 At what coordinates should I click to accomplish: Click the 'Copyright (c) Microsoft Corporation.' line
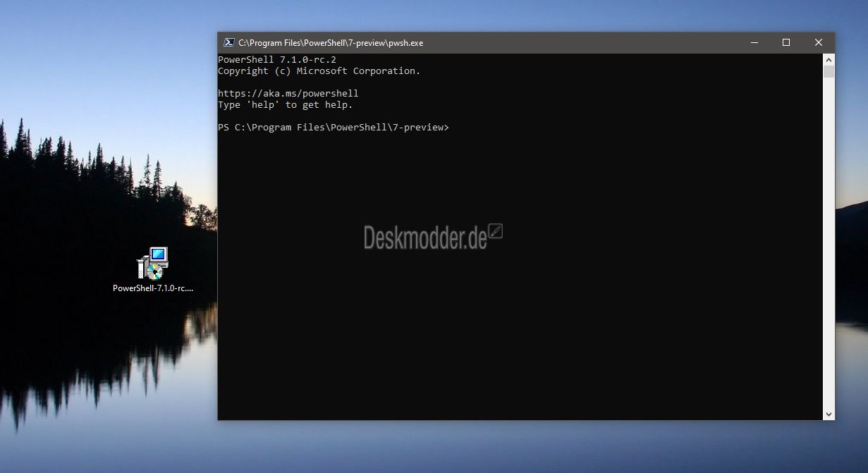319,71
